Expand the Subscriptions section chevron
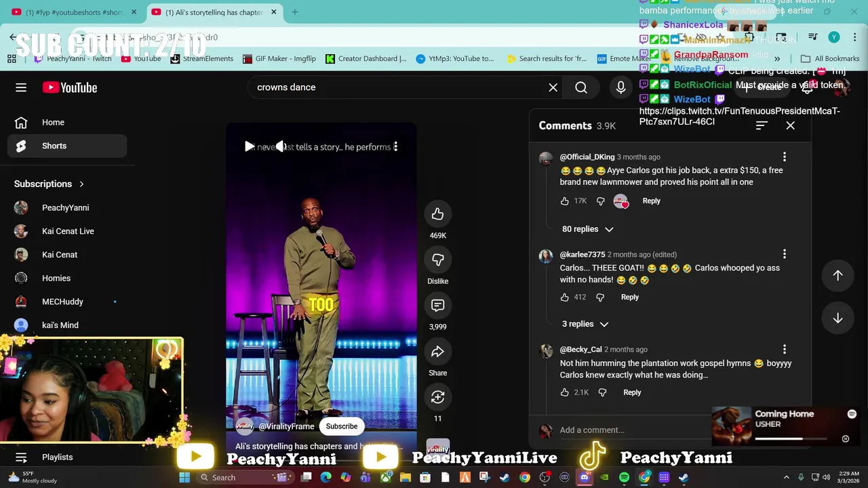The height and width of the screenshot is (488, 868). [x=81, y=184]
